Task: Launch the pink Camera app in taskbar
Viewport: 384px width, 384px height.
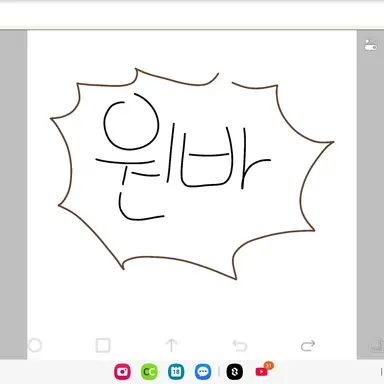Action: pyautogui.click(x=122, y=372)
